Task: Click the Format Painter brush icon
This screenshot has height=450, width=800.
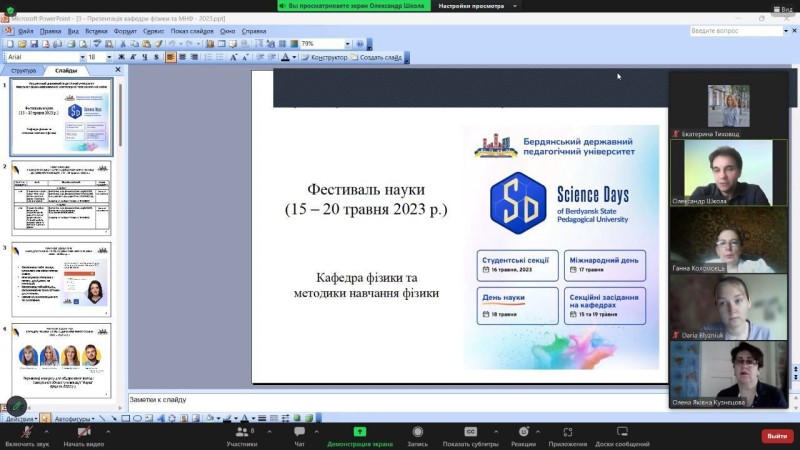Action: 158,44
